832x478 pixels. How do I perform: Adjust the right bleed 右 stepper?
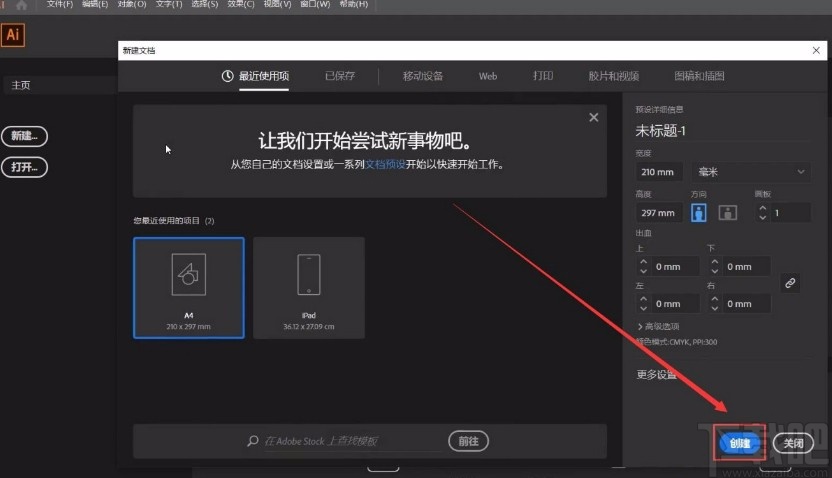click(x=714, y=303)
